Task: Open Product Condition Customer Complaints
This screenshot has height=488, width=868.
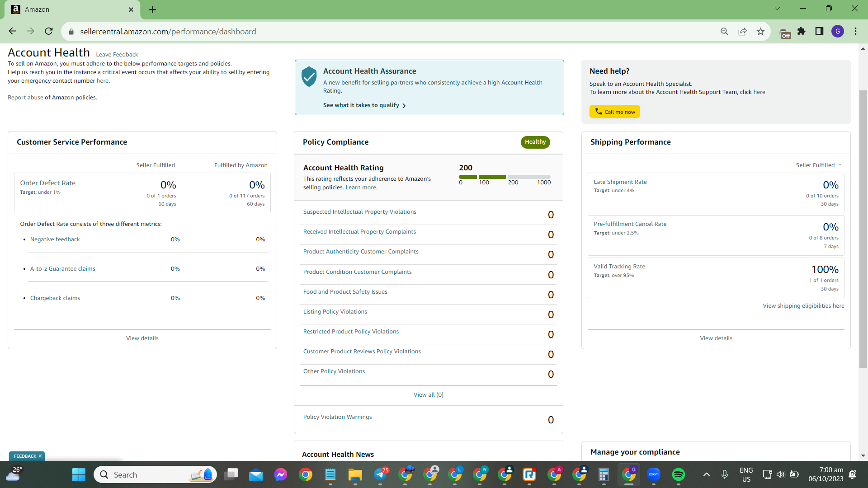Action: point(357,272)
